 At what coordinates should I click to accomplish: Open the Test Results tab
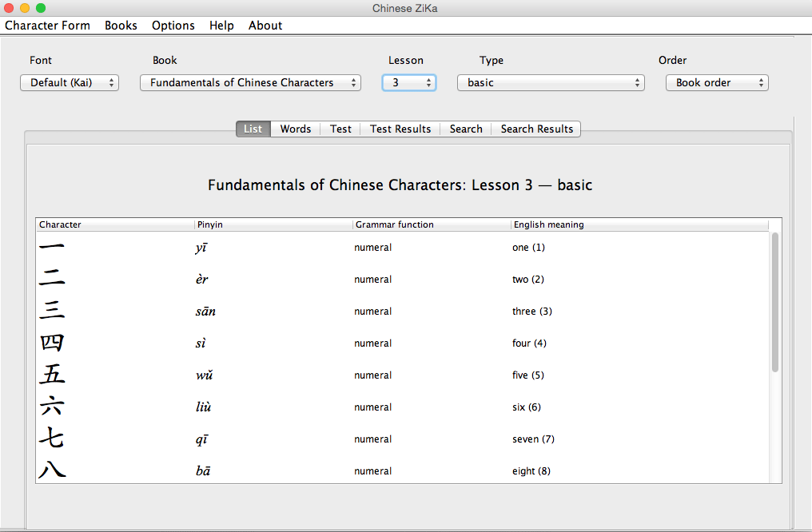tap(400, 129)
